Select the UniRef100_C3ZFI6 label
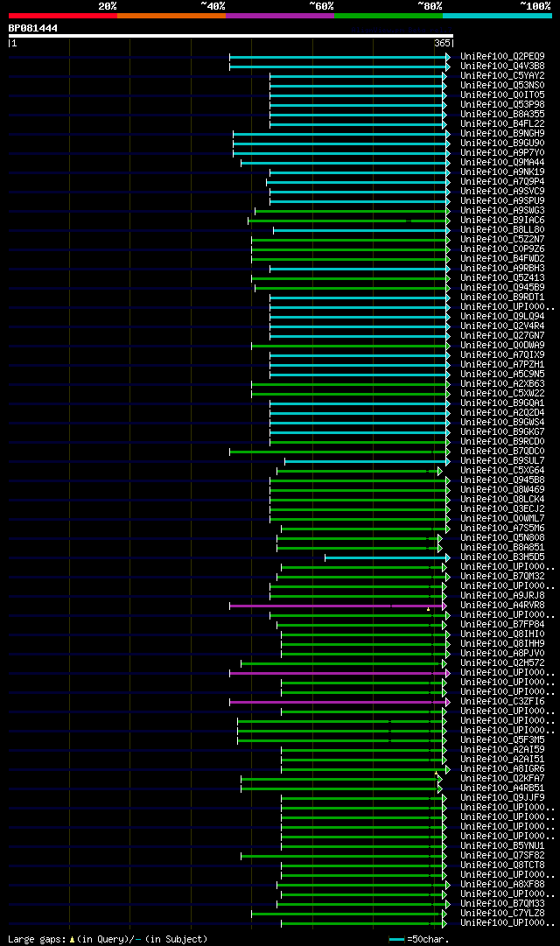This screenshot has width=560, height=946. pos(502,702)
